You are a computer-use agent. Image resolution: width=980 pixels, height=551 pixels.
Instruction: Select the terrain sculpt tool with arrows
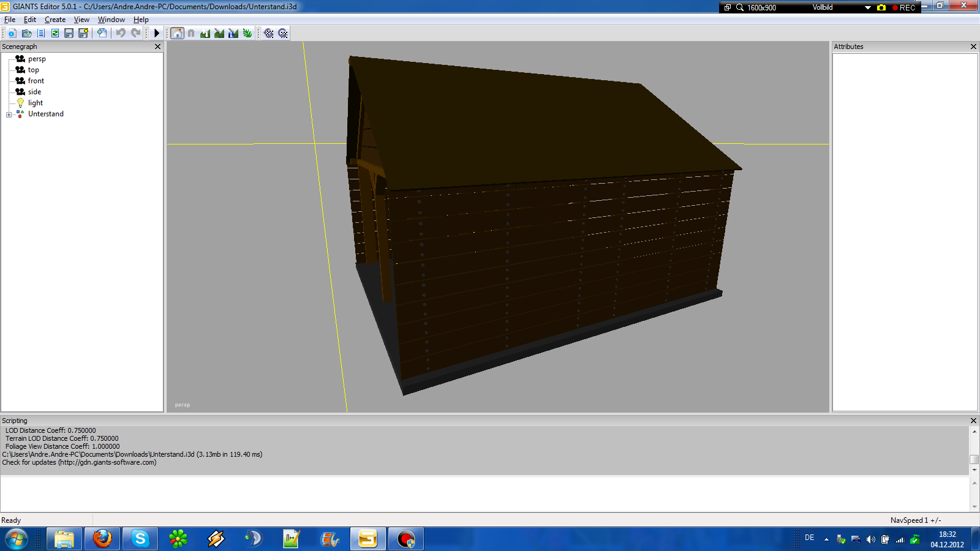click(x=205, y=33)
